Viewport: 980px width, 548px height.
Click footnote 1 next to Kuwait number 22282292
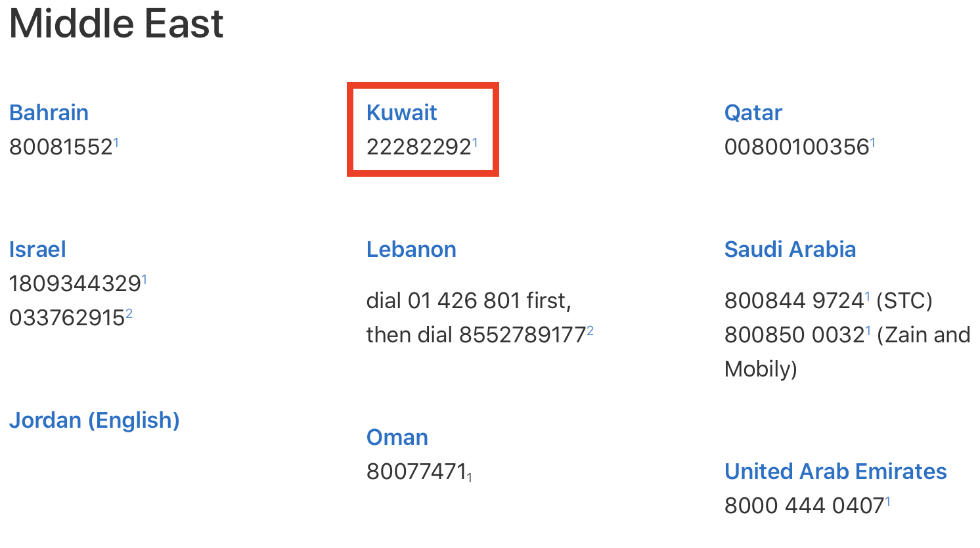point(475,142)
